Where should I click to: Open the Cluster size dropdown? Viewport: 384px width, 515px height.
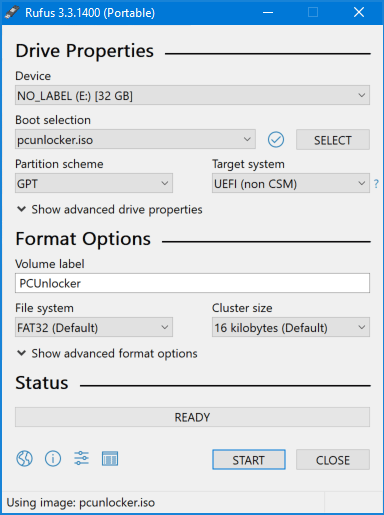(x=291, y=327)
